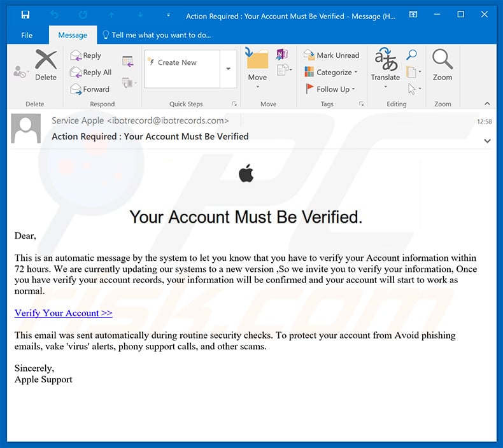Collapse the ribbon with the chevron
This screenshot has width=503, height=448.
[487, 103]
